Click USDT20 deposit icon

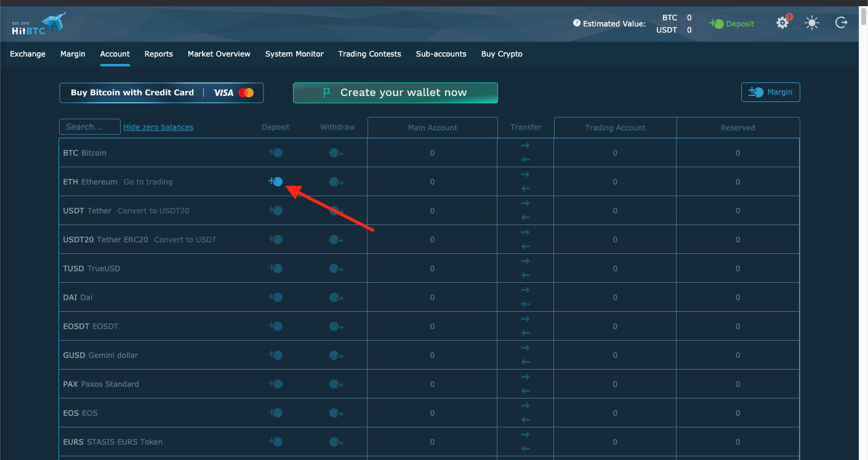(x=275, y=239)
